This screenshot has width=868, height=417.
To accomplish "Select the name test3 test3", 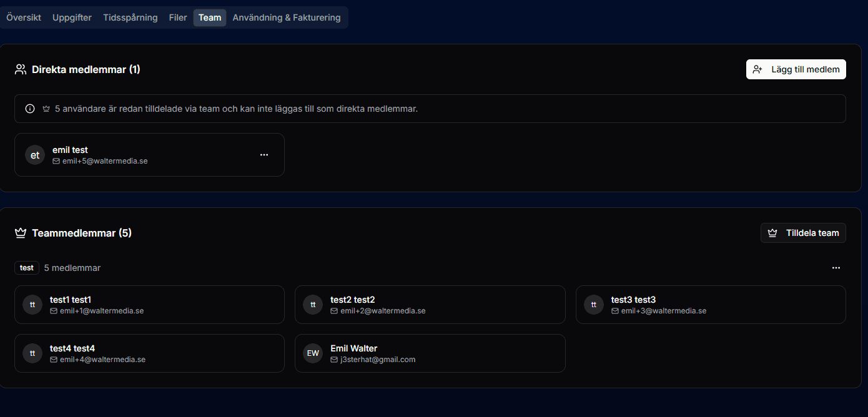I will click(x=633, y=300).
